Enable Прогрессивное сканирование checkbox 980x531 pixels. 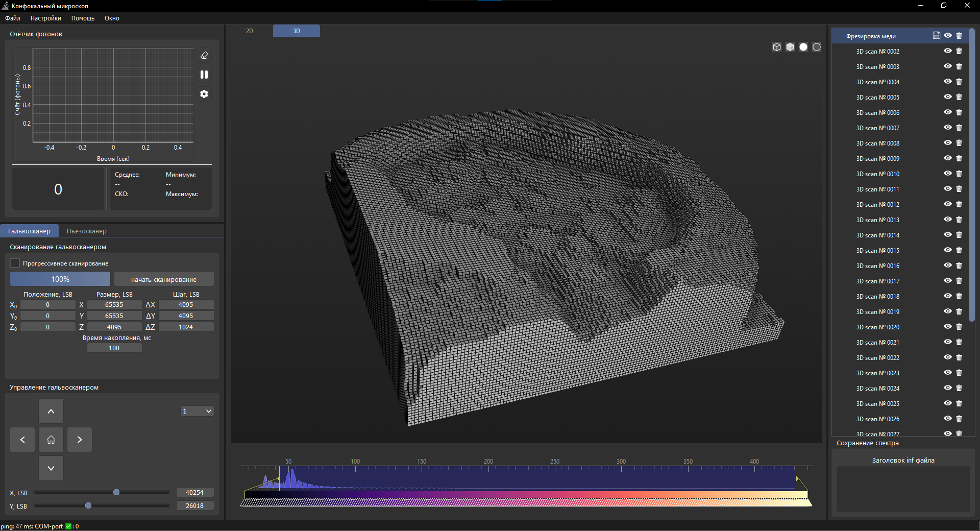15,263
